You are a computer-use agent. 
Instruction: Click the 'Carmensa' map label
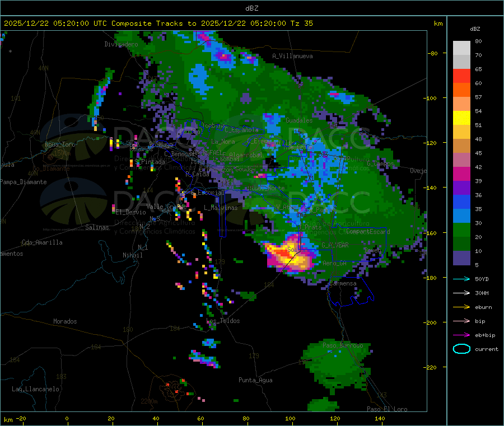pos(343,283)
